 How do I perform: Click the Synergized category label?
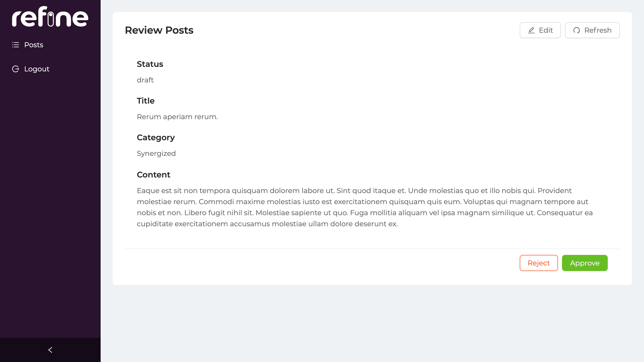click(x=156, y=153)
